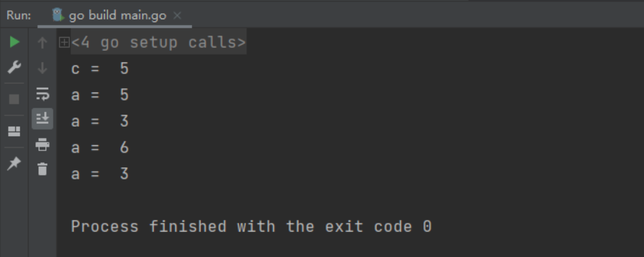
Task: Click the '<4 go setup calls>' folded text
Action: click(158, 42)
